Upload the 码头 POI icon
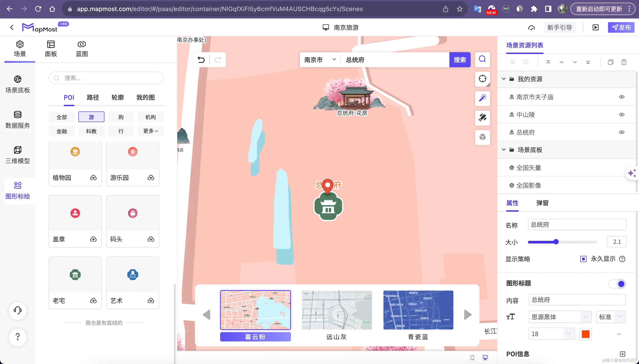This screenshot has height=364, width=639. (x=151, y=239)
